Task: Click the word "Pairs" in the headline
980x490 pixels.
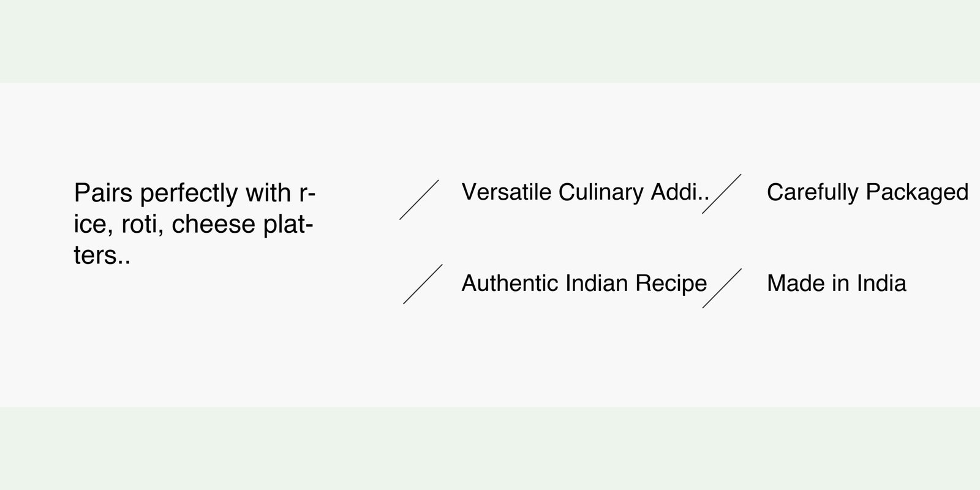Action: 104,194
